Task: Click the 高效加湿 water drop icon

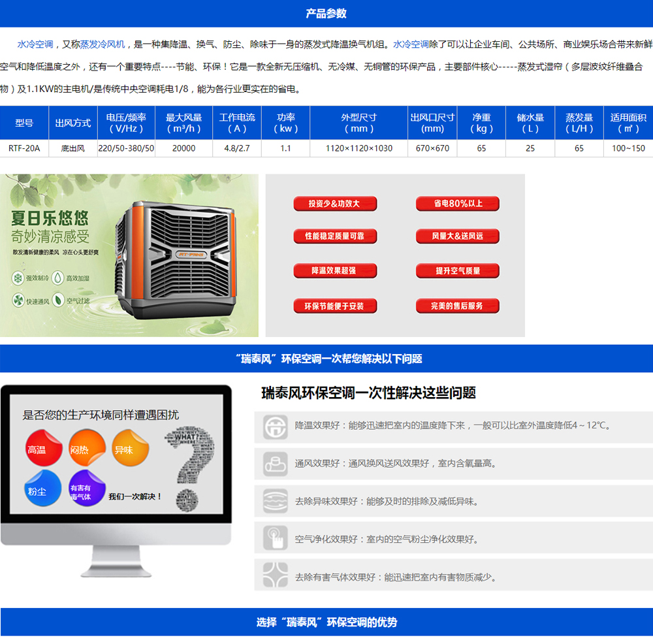Action: [58, 278]
